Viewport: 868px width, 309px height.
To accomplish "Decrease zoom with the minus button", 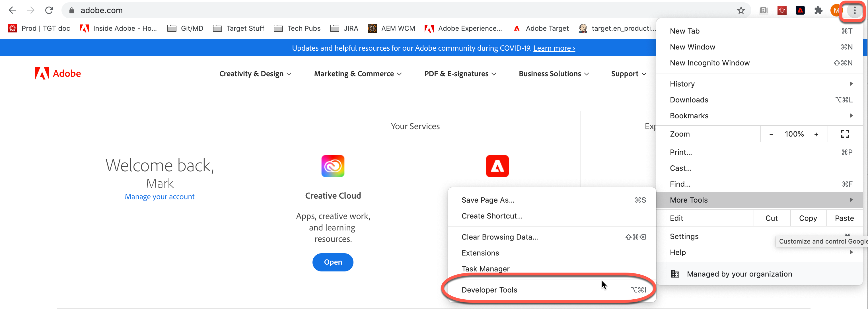I will (771, 134).
